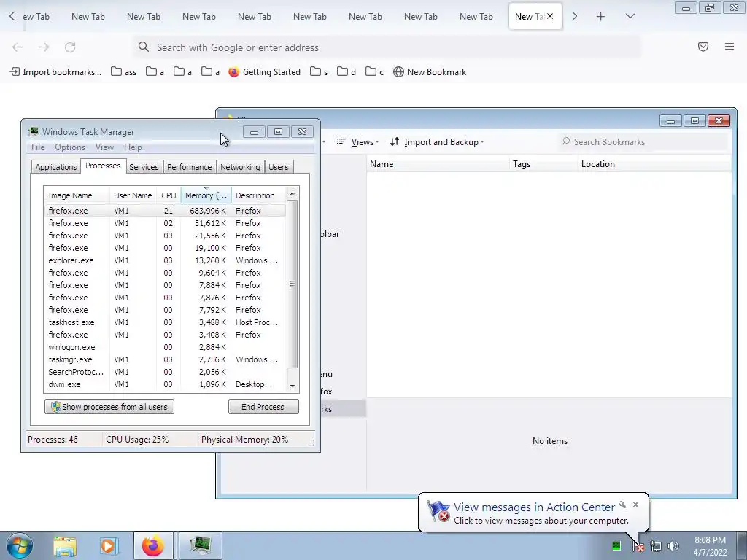Select the firefox.exe row using 683,996 K
The image size is (747, 560).
point(166,211)
